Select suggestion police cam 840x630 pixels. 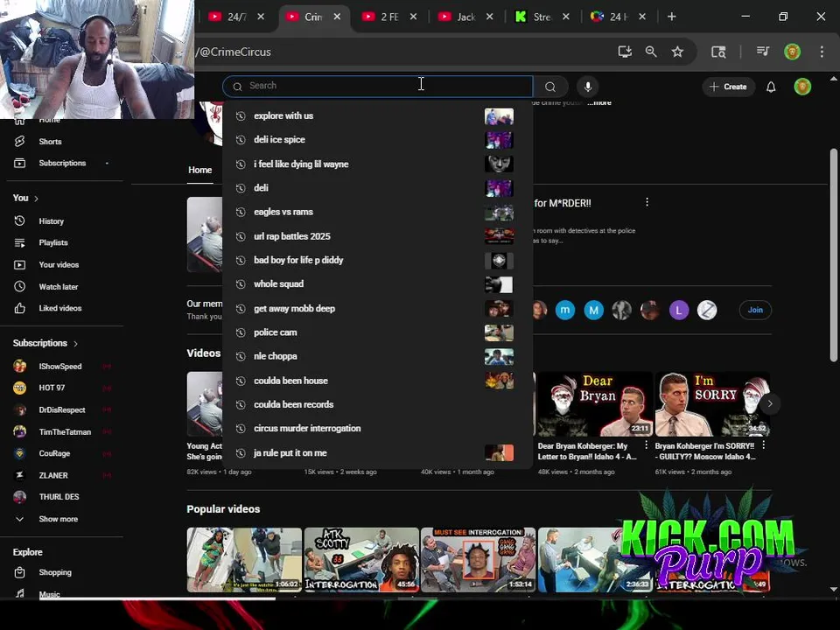(378, 332)
